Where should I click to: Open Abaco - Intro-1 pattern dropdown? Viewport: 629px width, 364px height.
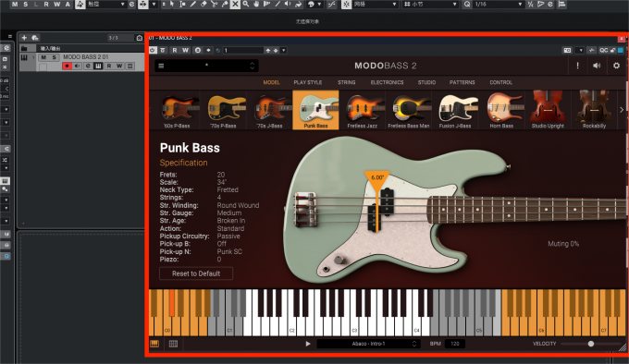(368, 344)
